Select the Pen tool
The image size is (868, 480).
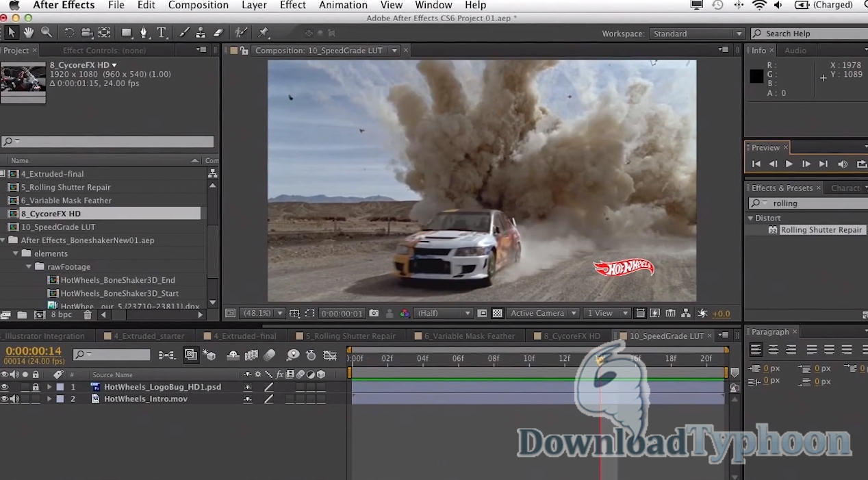[144, 32]
